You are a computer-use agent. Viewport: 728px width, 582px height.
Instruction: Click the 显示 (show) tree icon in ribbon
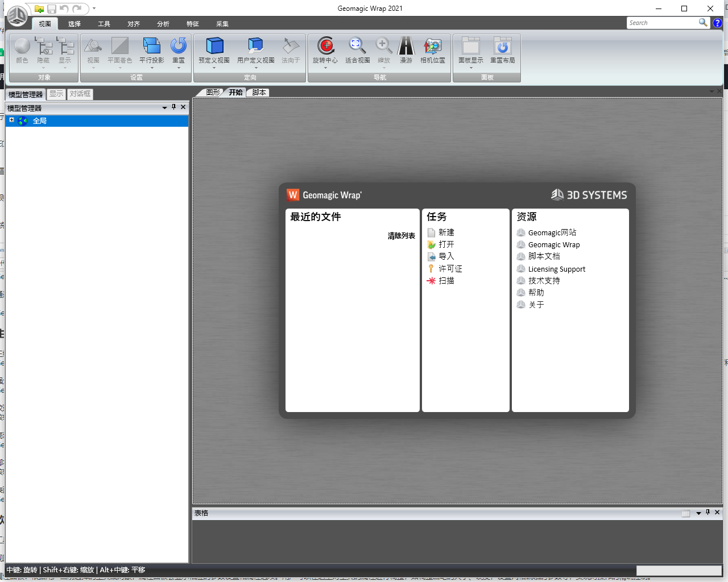(65, 46)
